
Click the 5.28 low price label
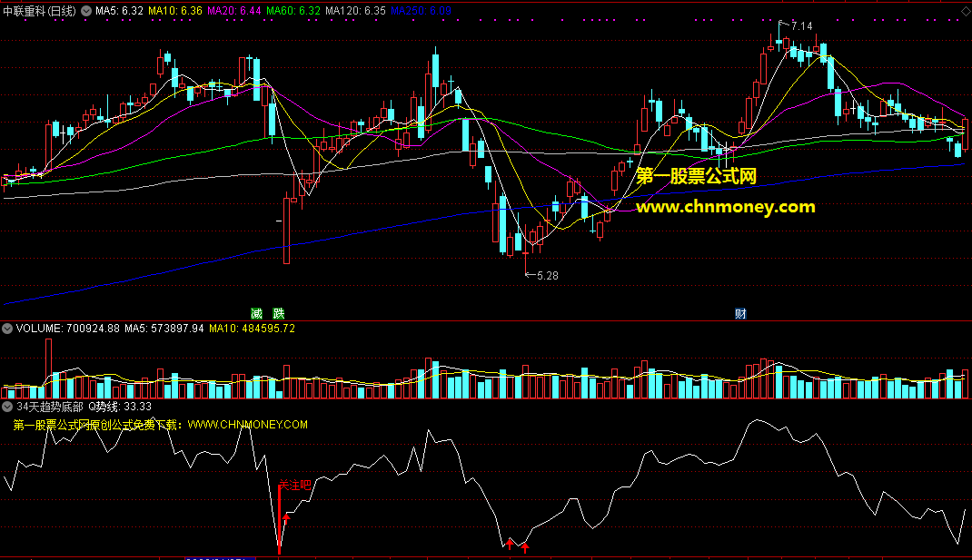pos(548,276)
